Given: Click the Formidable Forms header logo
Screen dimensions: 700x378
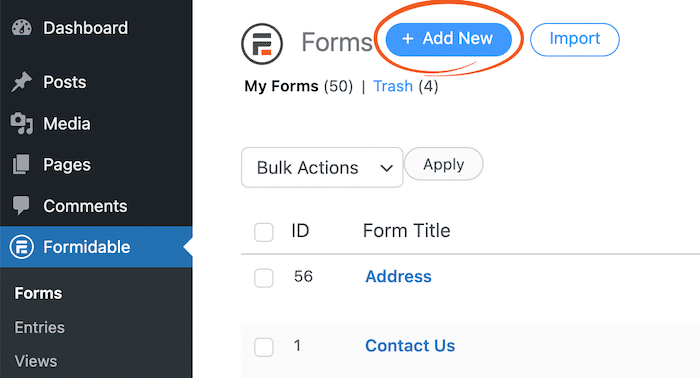Looking at the screenshot, I should [x=262, y=44].
